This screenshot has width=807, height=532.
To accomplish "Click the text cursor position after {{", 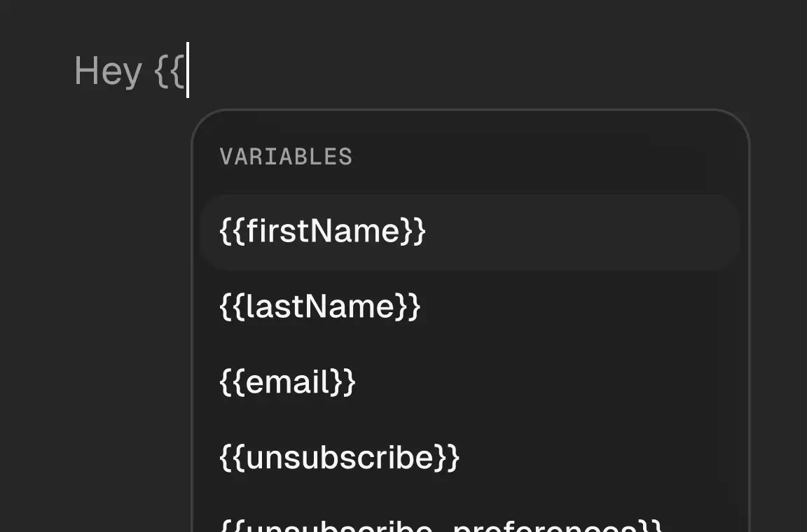I will click(x=188, y=70).
